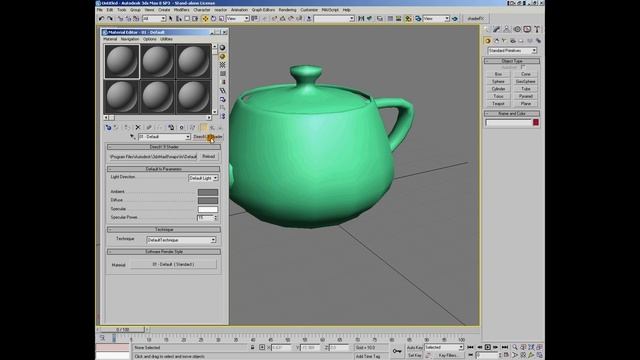Screen dimensions: 640x360
Task: Click the Video Color Check icon
Action: [x=222, y=82]
